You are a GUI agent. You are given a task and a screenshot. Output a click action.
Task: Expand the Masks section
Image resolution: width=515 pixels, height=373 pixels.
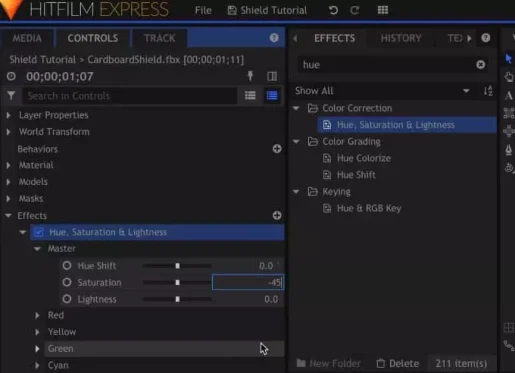8,198
